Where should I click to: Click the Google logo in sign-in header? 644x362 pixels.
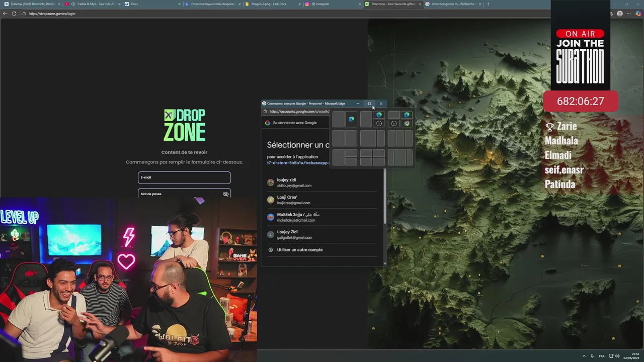point(268,123)
